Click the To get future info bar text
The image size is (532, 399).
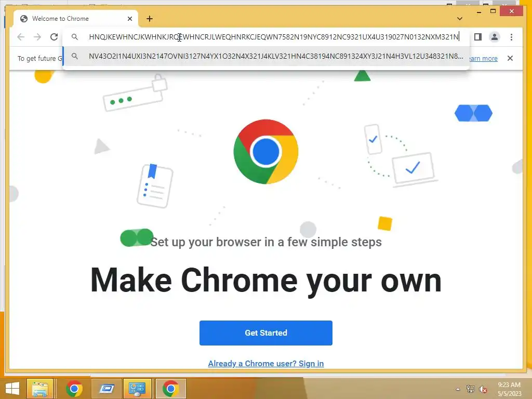[39, 58]
